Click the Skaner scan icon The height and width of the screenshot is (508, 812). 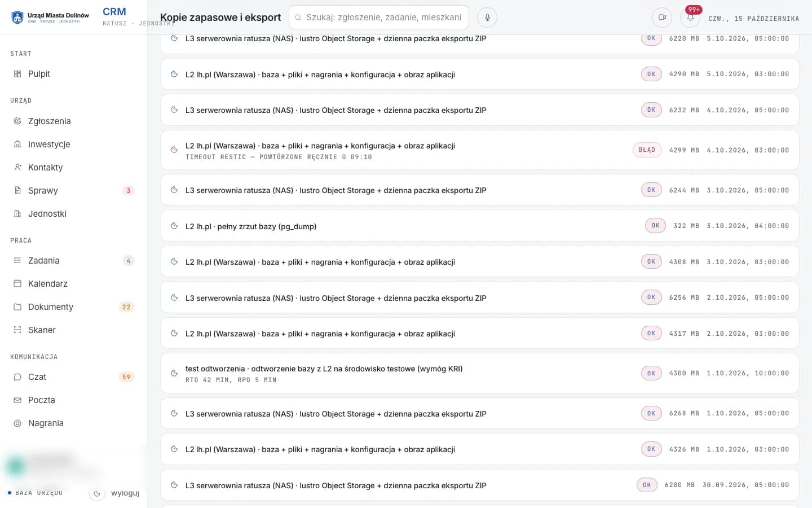(17, 330)
